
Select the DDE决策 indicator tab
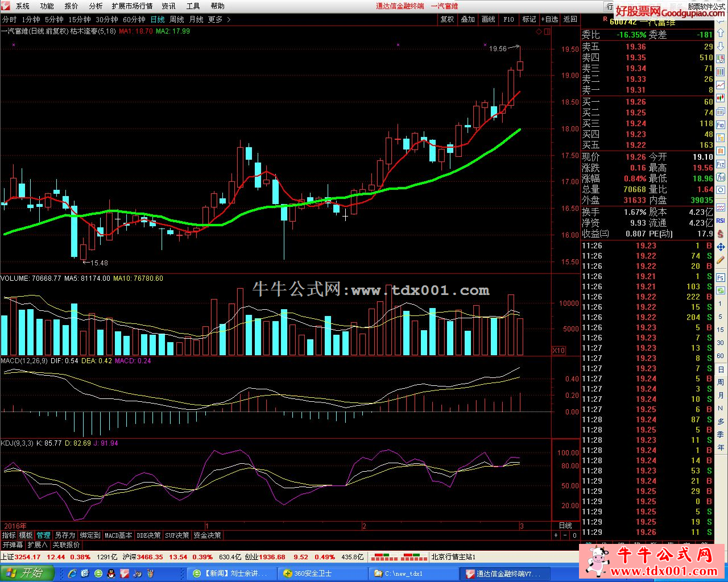[148, 535]
